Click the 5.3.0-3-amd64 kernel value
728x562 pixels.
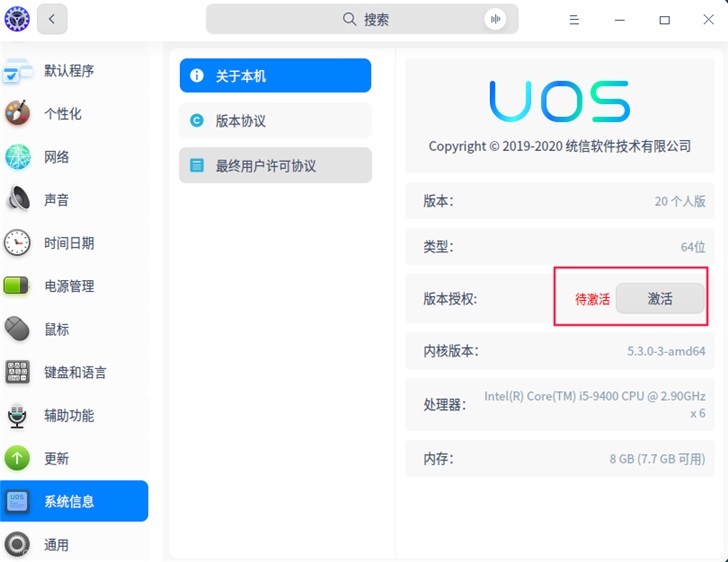pyautogui.click(x=666, y=351)
